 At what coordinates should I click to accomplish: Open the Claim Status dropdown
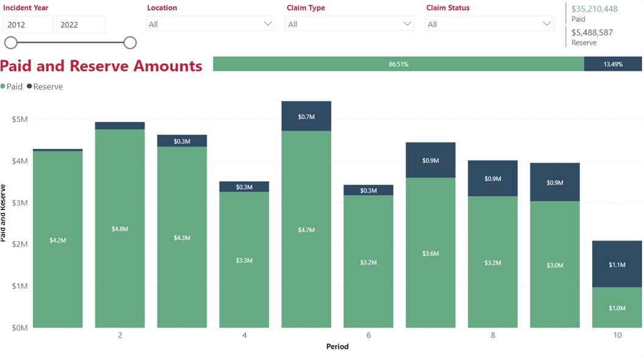tap(489, 24)
